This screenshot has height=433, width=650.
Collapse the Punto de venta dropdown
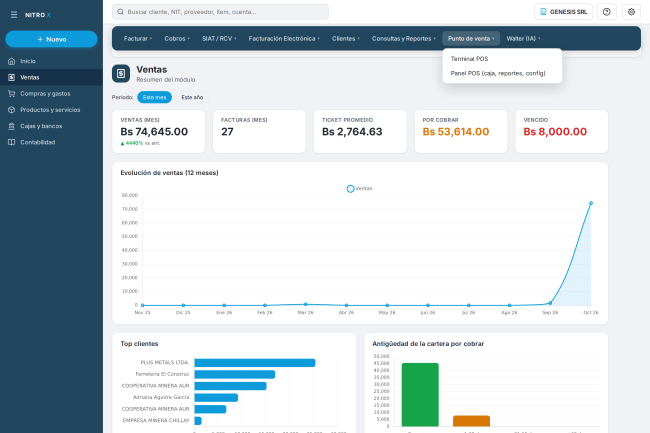point(471,39)
